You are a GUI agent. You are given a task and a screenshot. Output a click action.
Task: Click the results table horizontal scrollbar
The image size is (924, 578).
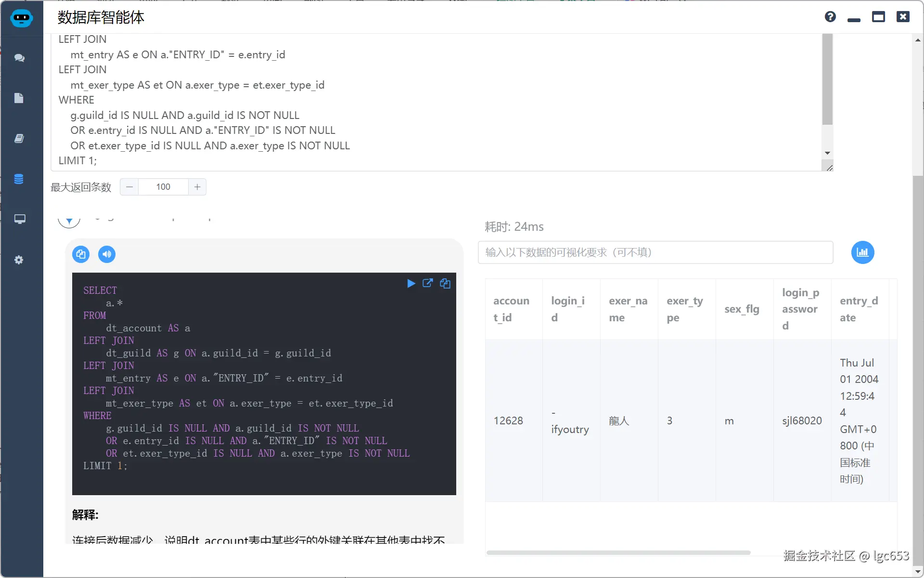pos(618,552)
